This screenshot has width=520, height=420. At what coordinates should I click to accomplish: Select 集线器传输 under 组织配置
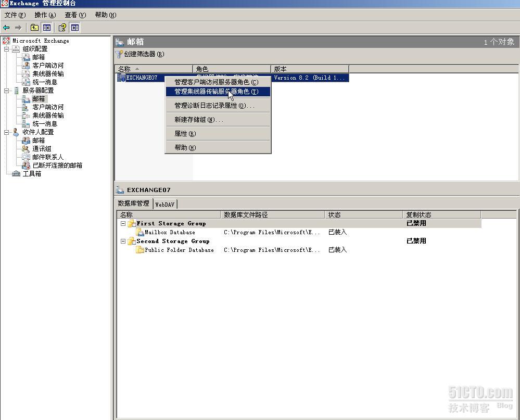tap(48, 74)
